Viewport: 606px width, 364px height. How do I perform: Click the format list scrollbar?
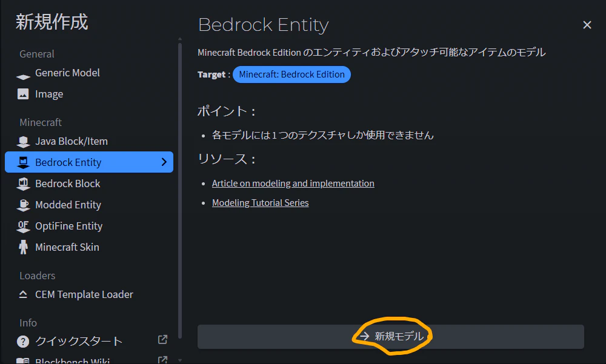click(180, 190)
